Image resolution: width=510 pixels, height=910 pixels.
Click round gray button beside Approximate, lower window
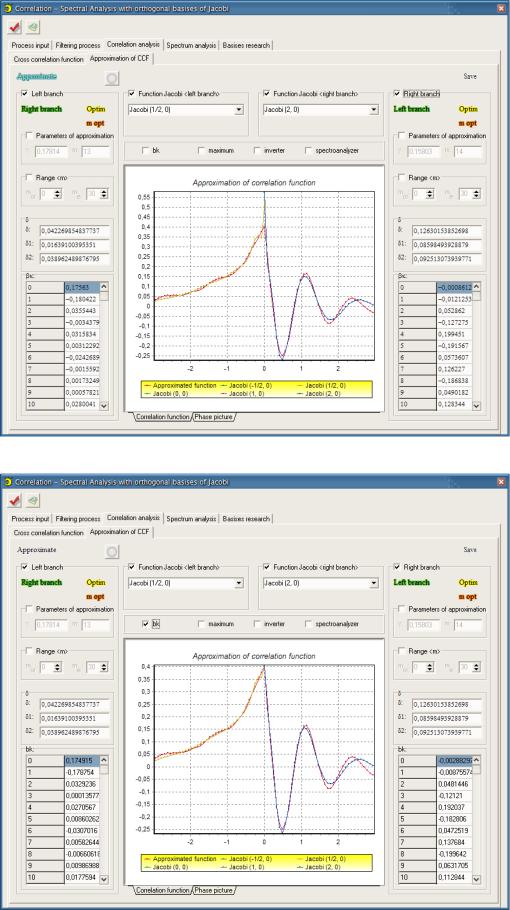[112, 552]
